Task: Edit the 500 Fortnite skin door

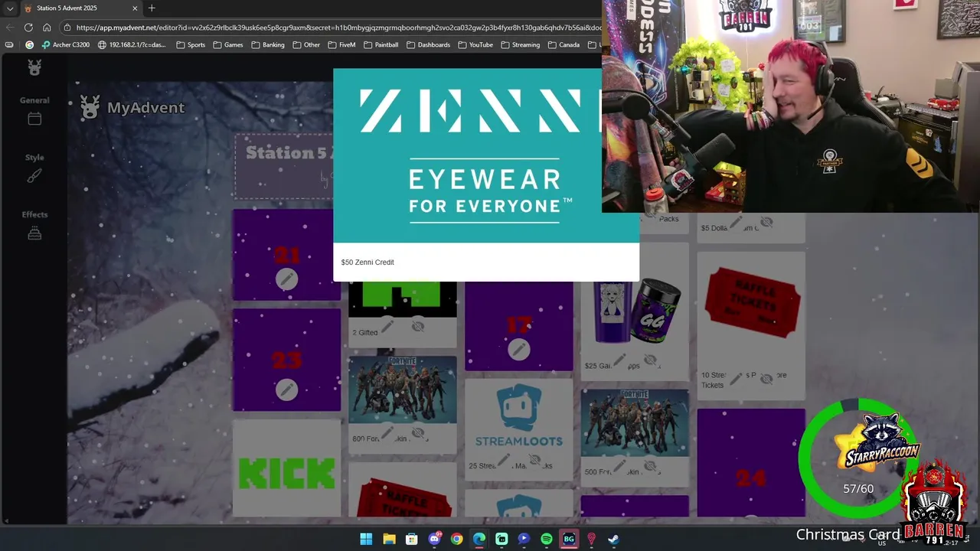Action: click(x=619, y=466)
